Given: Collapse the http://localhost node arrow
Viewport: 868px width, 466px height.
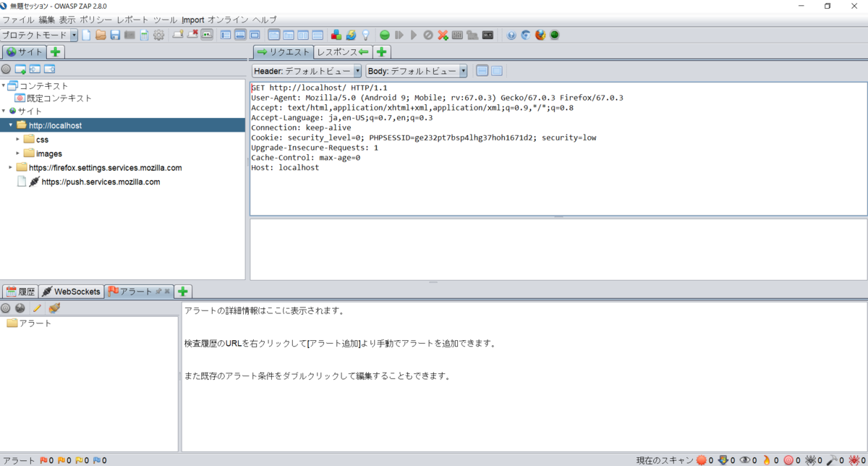Looking at the screenshot, I should click(x=11, y=125).
